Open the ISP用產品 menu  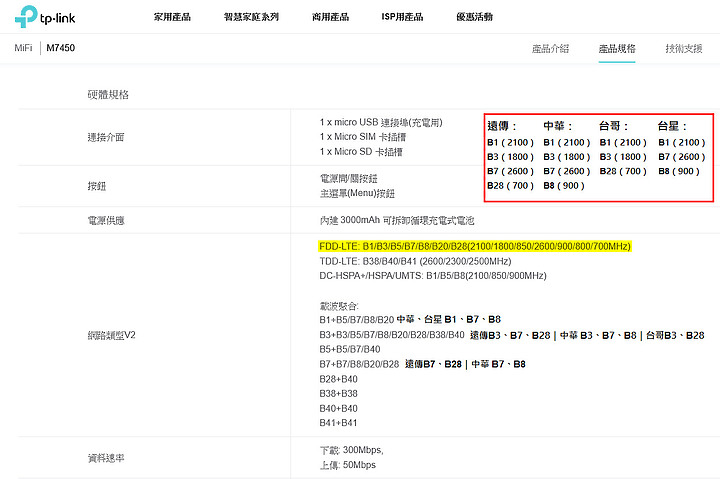402,17
